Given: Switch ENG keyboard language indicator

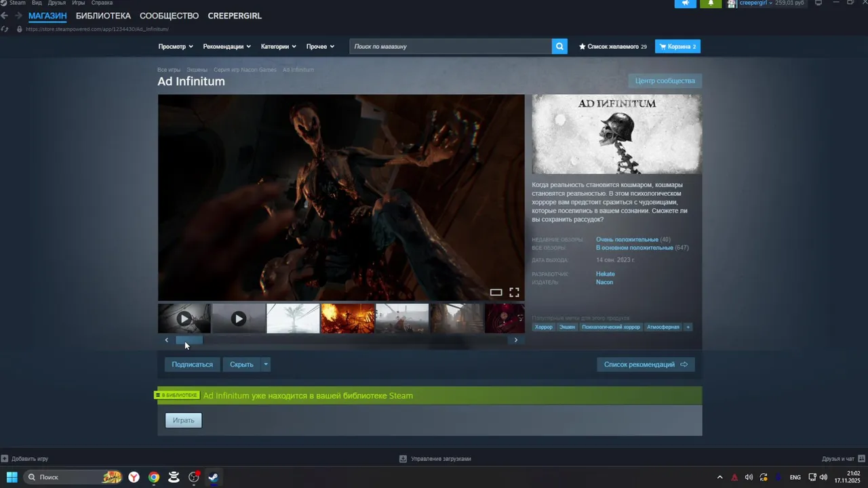Looking at the screenshot, I should pyautogui.click(x=795, y=477).
